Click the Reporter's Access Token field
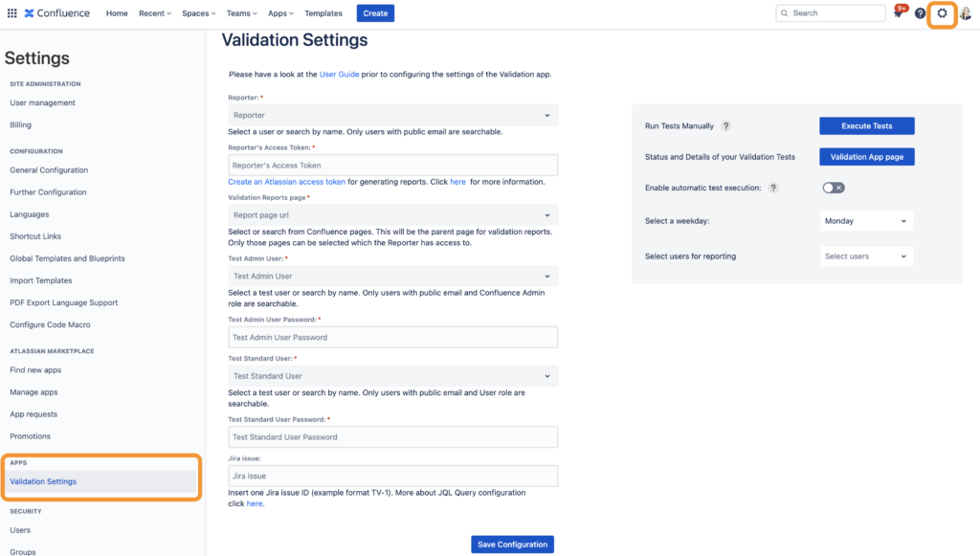The height and width of the screenshot is (556, 980). [x=392, y=165]
